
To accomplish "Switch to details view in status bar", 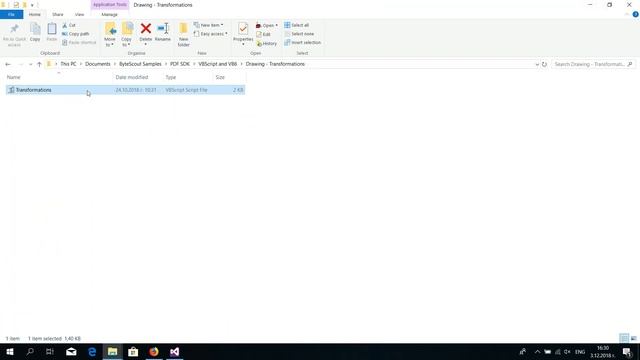I will pyautogui.click(x=624, y=338).
